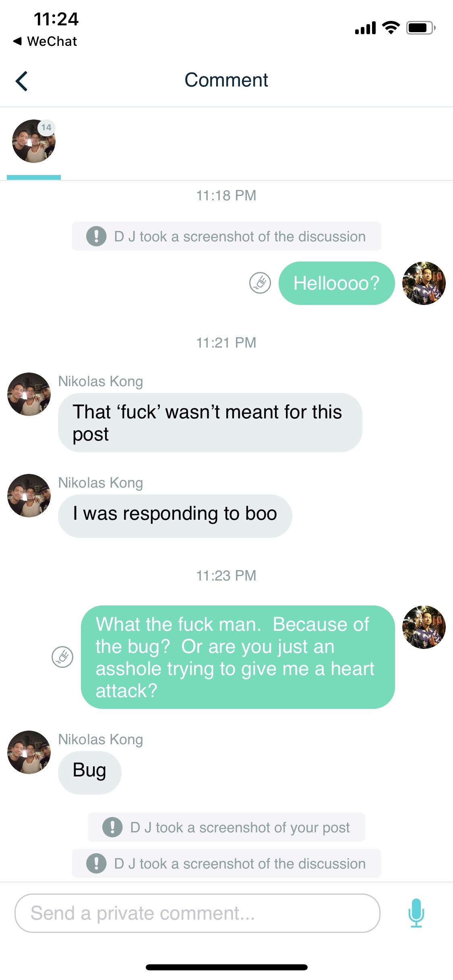453x980 pixels.
Task: Open Nikolas Kong's avatar beside "Bug" message
Action: pyautogui.click(x=29, y=752)
